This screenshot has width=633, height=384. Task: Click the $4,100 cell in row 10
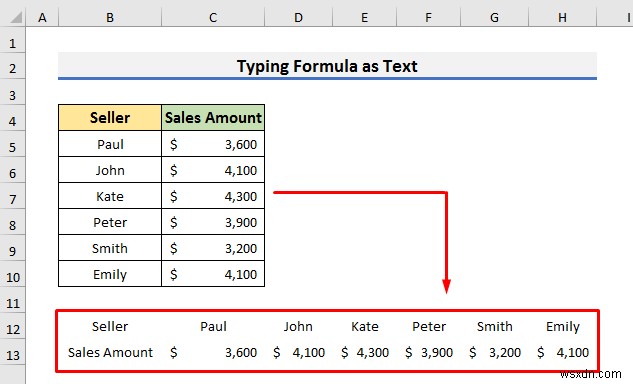(213, 274)
